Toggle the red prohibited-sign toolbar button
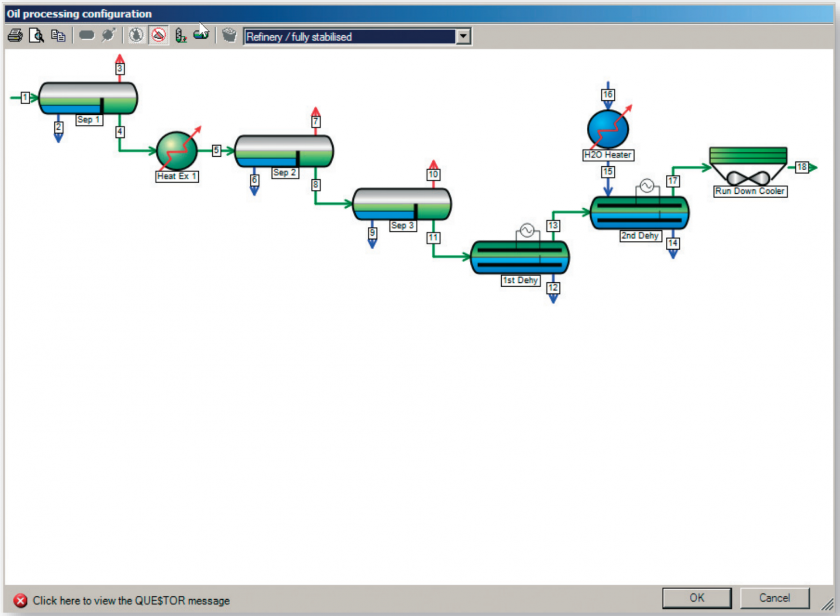 coord(159,36)
